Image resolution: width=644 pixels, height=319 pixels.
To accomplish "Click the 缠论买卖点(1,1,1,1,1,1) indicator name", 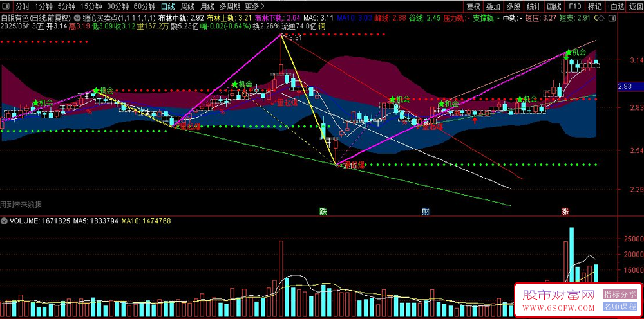I will tap(118, 18).
